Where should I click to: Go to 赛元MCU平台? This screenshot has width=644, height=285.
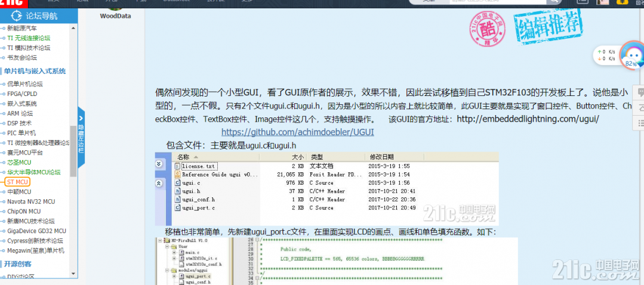pyautogui.click(x=24, y=153)
